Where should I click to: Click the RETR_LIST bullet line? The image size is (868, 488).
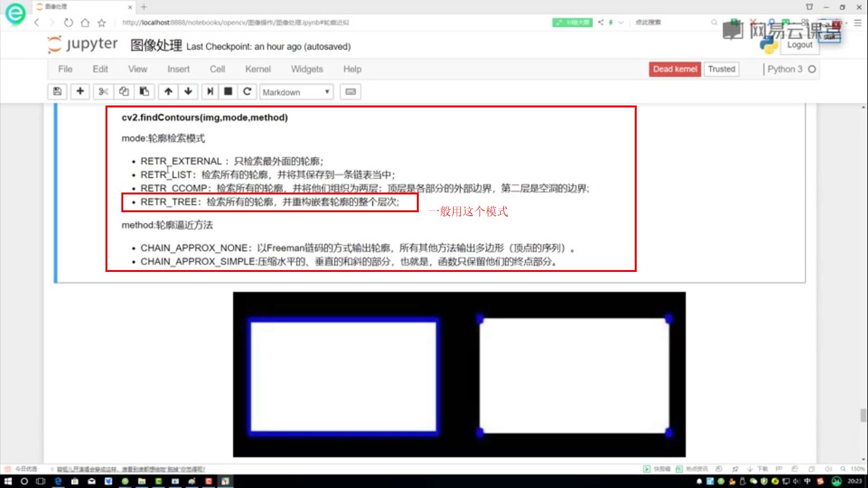[268, 174]
